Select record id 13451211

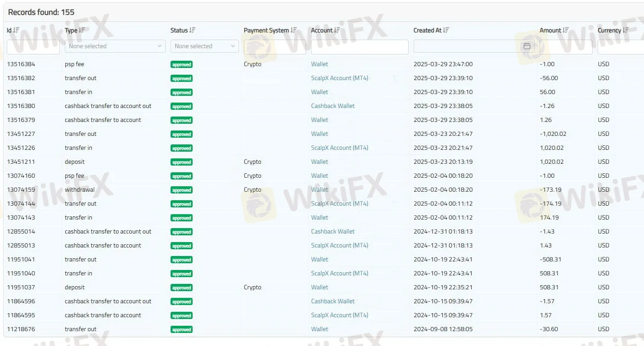(21, 162)
